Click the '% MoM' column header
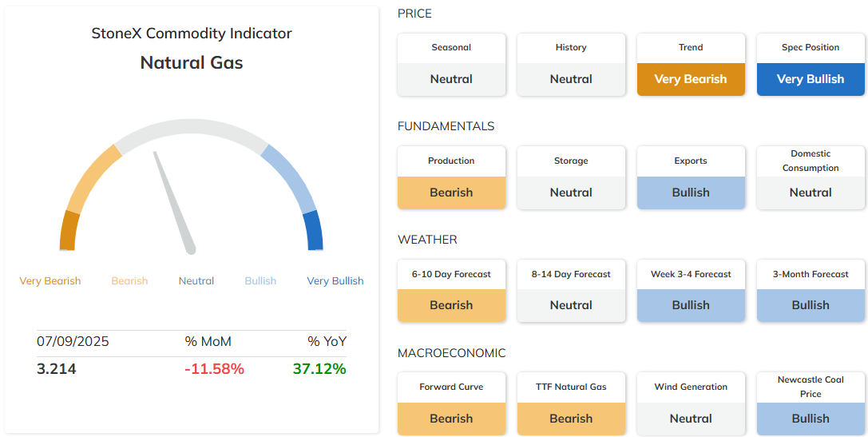 208,341
